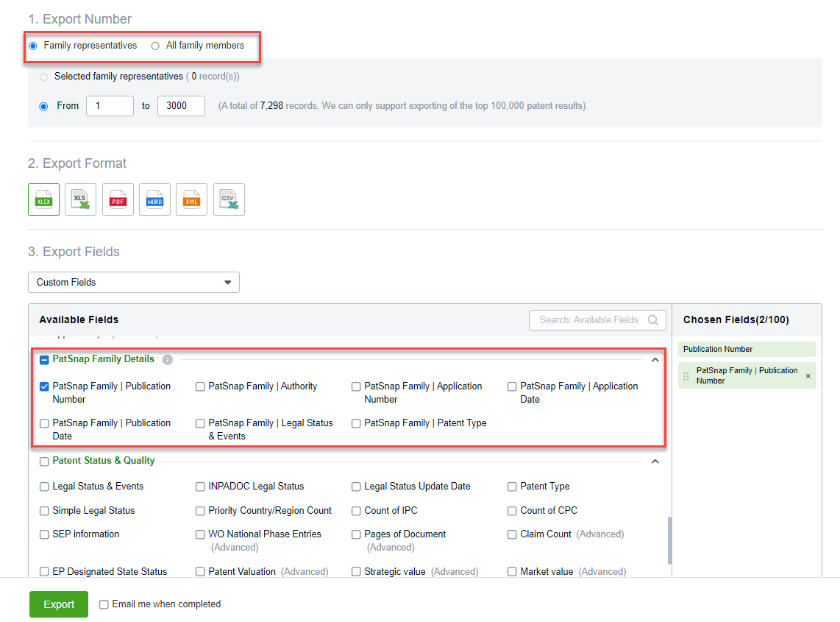Open the Custom Fields dropdown
Image resolution: width=840 pixels, height=622 pixels.
pos(133,283)
